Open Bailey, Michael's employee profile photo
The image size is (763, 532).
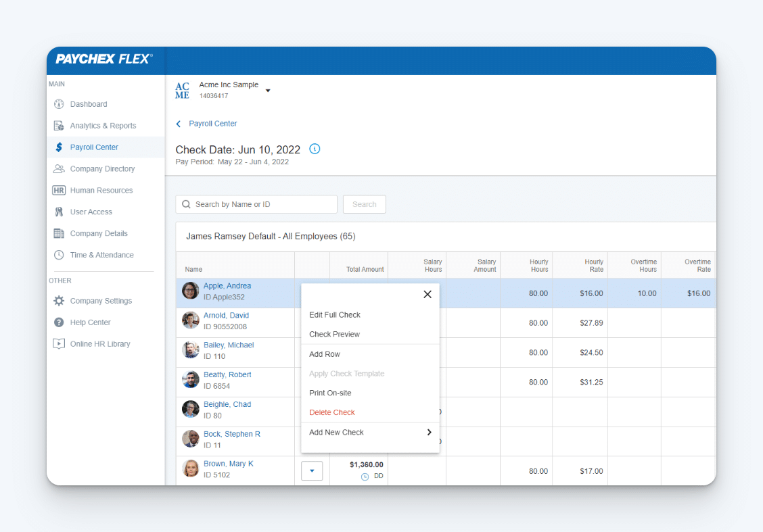coord(190,350)
